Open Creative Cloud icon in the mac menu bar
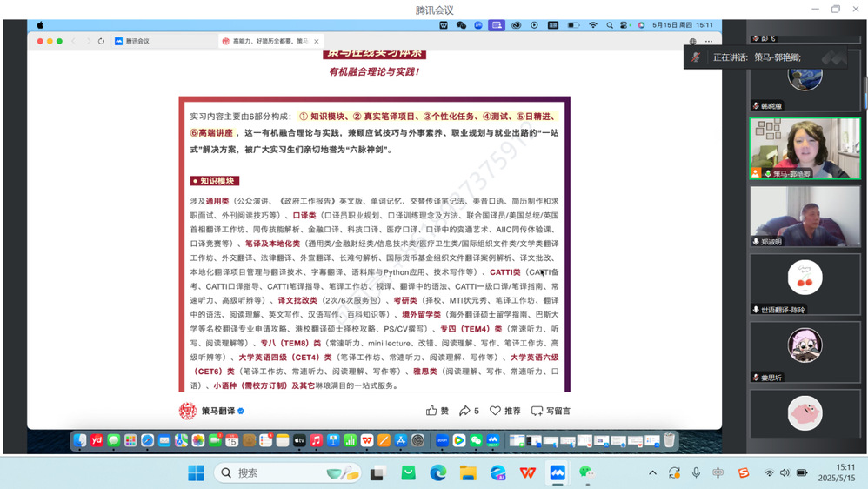Screen dimensions: 868x489 click(x=516, y=25)
